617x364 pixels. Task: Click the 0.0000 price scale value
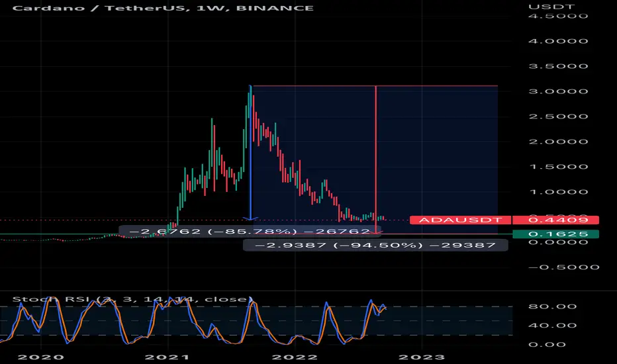point(558,242)
